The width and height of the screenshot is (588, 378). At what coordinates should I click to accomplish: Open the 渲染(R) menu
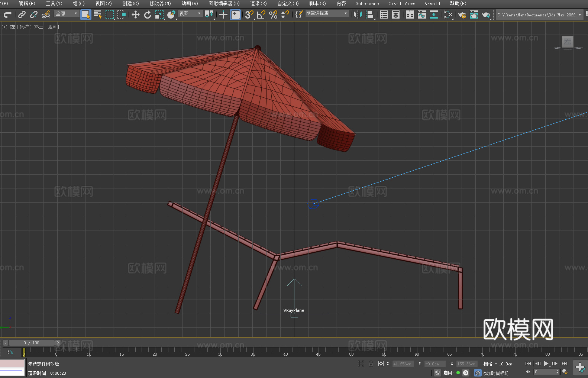258,3
